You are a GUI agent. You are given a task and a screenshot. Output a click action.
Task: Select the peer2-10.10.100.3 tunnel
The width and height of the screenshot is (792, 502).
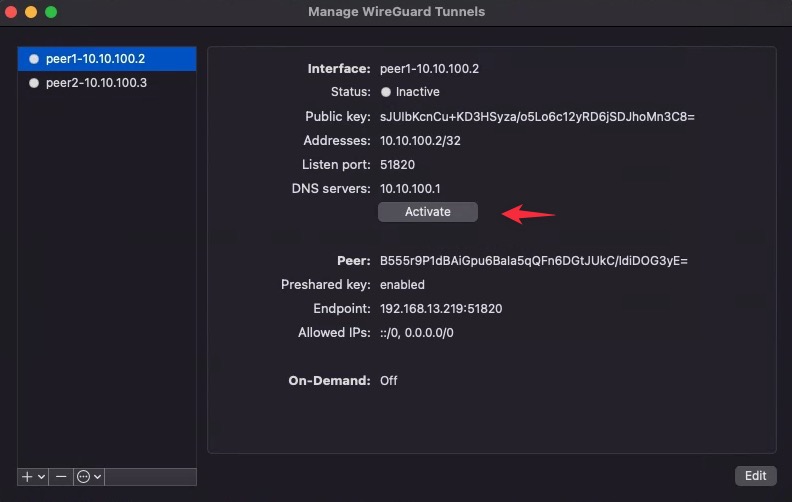(x=107, y=83)
